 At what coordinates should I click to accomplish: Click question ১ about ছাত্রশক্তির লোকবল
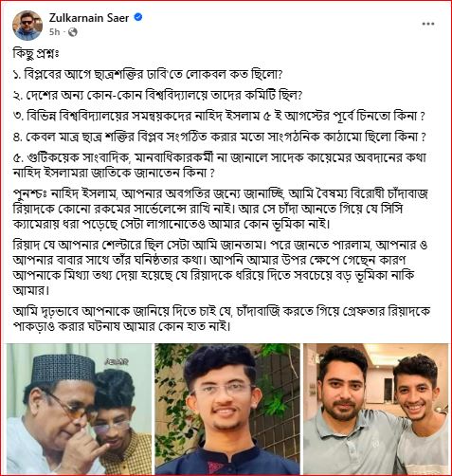coord(148,75)
